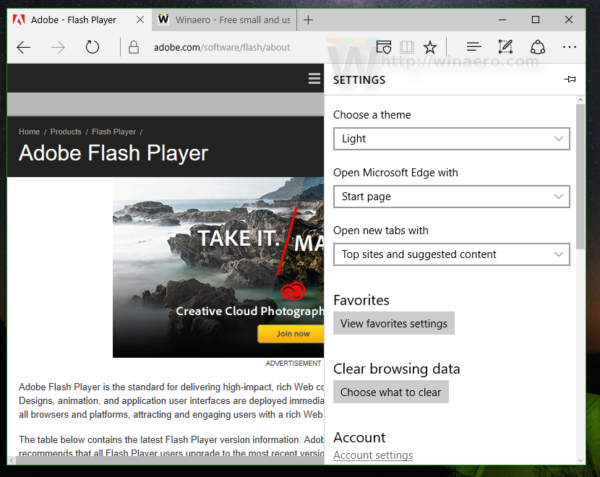Screen dimensions: 600x477
Task: Make a Web Note pen icon
Action: click(x=506, y=47)
